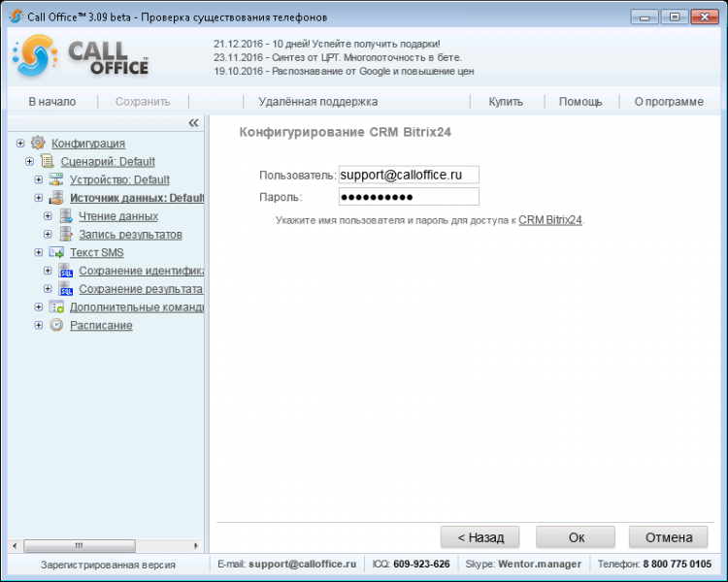Click the icon beside Запись результатов
This screenshot has height=582, width=728.
click(x=66, y=234)
